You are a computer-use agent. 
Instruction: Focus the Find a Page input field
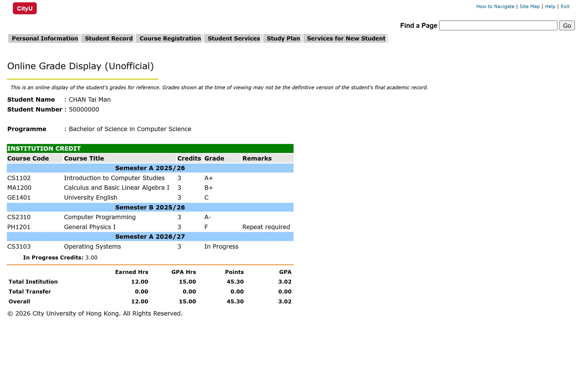498,26
